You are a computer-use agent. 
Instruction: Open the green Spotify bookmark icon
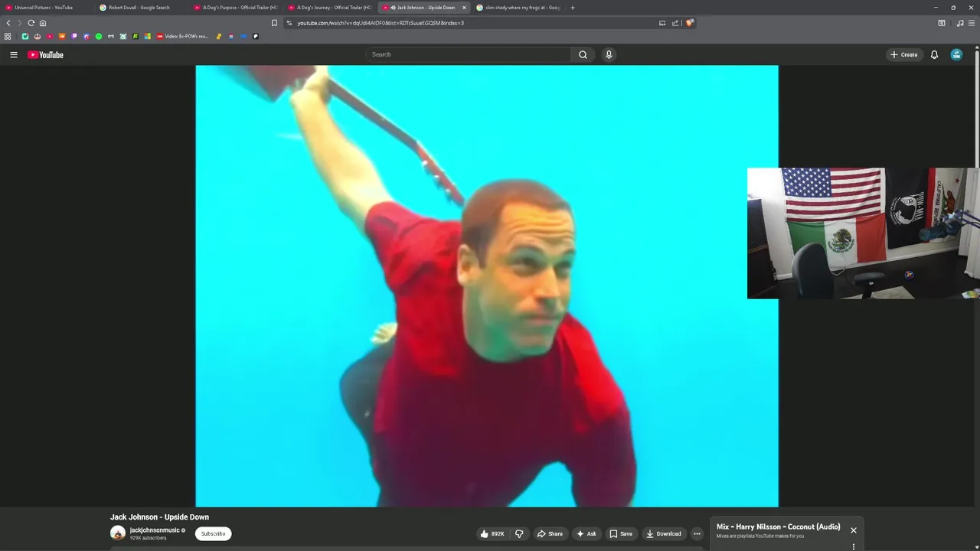tap(99, 36)
